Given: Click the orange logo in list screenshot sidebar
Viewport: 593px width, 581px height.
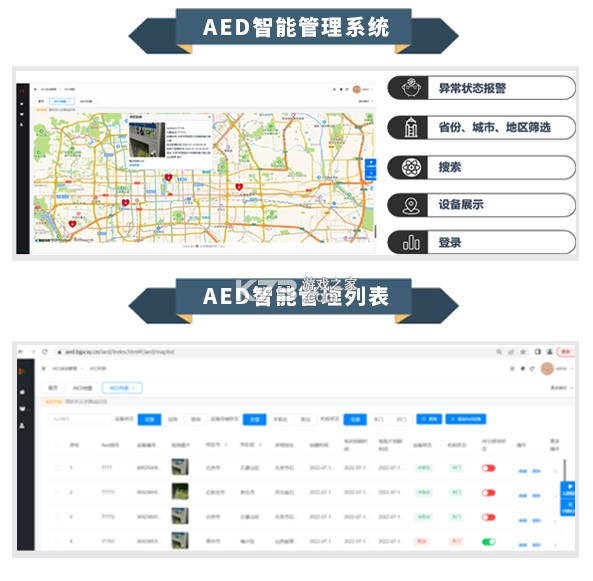Looking at the screenshot, I should point(22,371).
